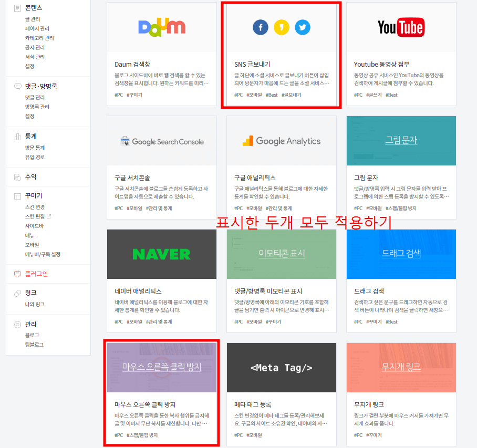Click the 마우스 오른쪽 클릭 방지 purple banner
Screen dimensions: 477x448
click(x=161, y=368)
